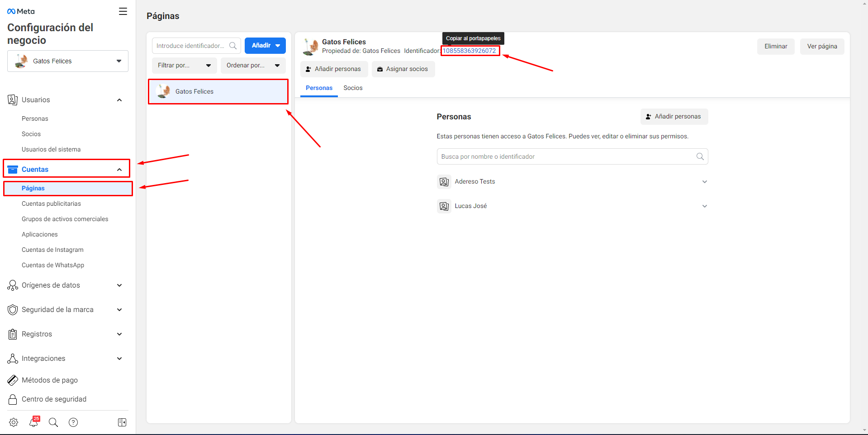868x435 pixels.
Task: Open the Gatos Felices business selector dropdown
Action: tap(68, 61)
